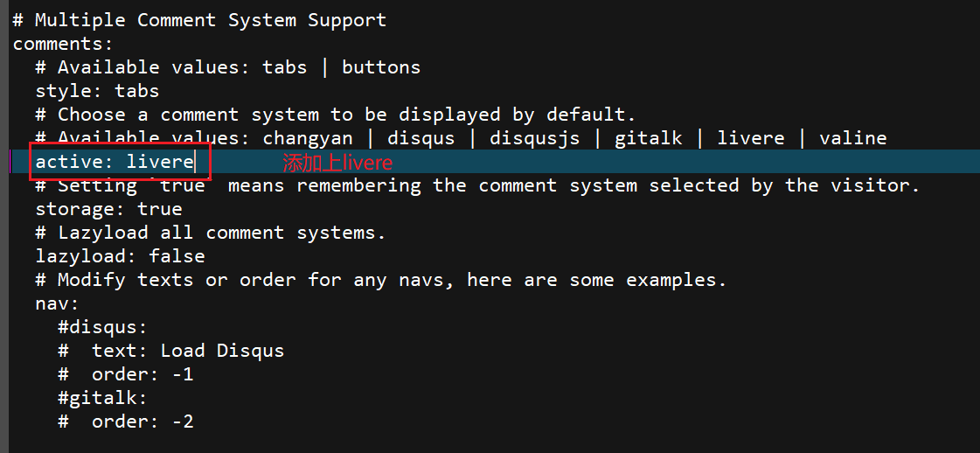980x453 pixels.
Task: Click the word 'true' in storage line
Action: point(160,209)
